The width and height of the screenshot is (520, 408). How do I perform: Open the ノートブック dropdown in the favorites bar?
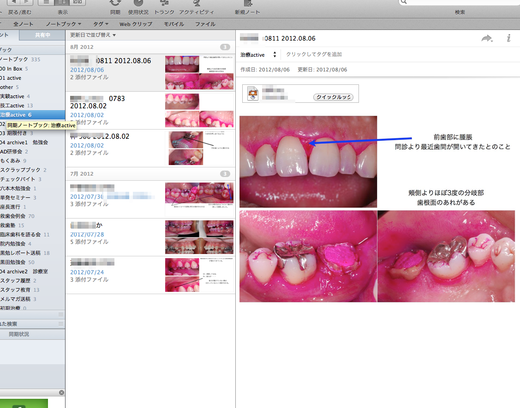[63, 24]
